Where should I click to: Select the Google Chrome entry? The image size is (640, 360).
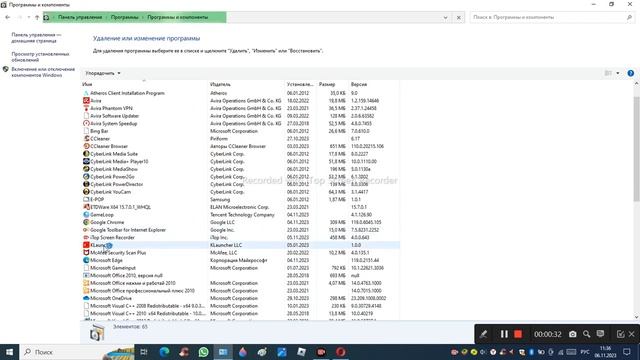tap(240, 222)
